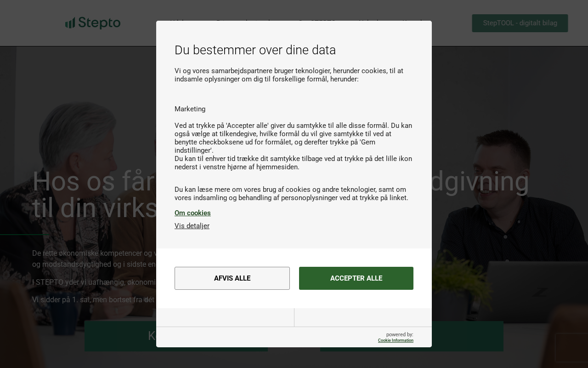
Task: Click the powered by text in the dialog footer
Action: coord(400,334)
